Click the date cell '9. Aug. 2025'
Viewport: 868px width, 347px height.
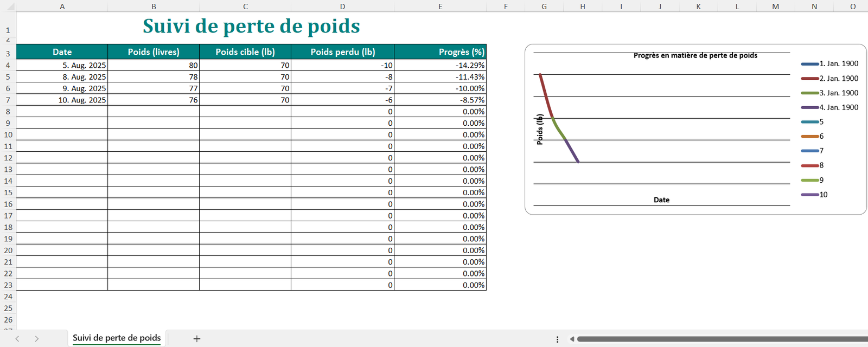62,88
